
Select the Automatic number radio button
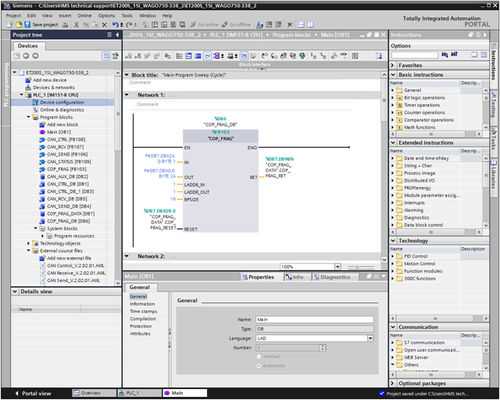point(259,366)
